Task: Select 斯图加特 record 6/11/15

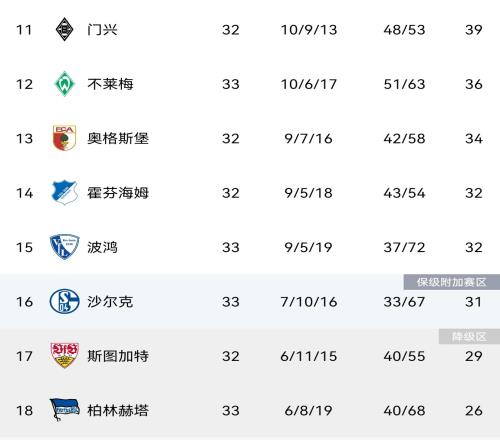Action: pos(309,356)
